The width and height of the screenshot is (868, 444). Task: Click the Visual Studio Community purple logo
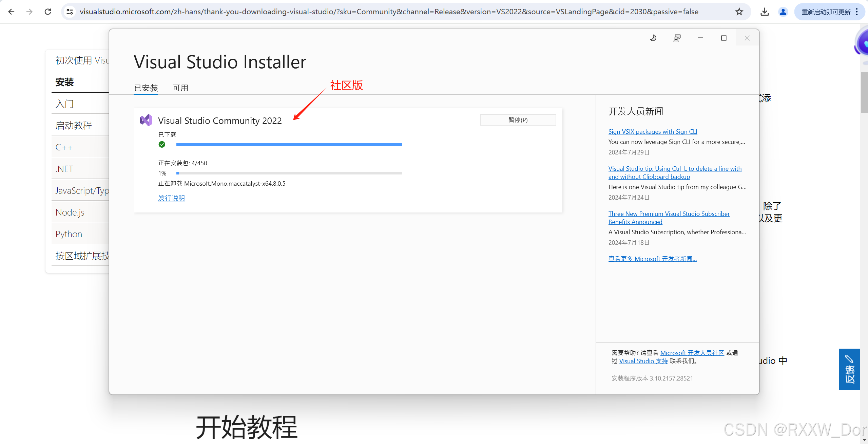tap(146, 120)
